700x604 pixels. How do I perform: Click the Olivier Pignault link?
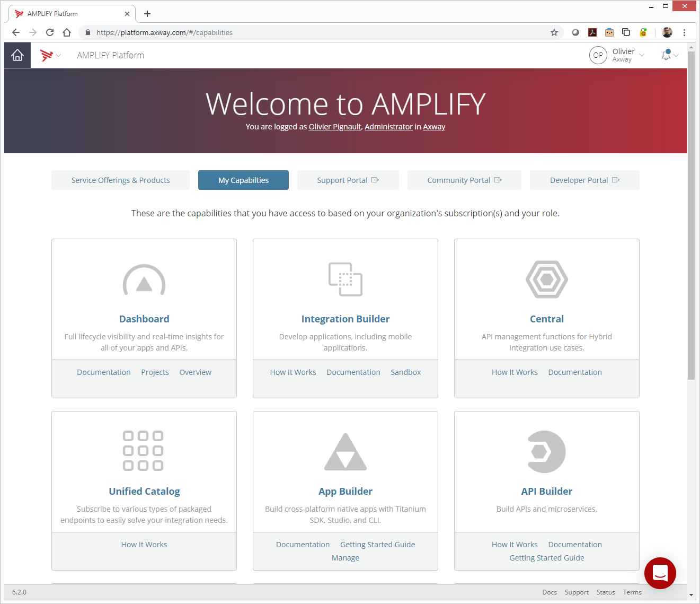[x=335, y=127]
